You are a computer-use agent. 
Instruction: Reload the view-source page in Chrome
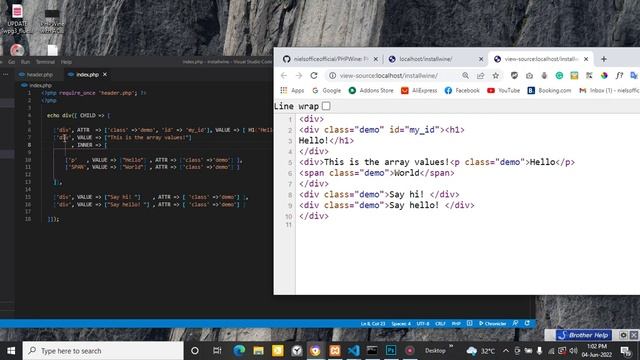point(313,76)
